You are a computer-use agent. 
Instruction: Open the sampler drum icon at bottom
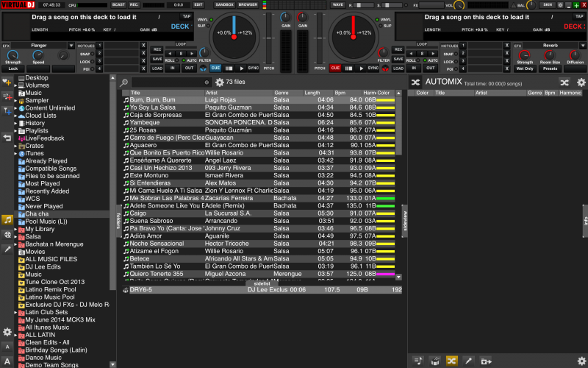pos(435,361)
